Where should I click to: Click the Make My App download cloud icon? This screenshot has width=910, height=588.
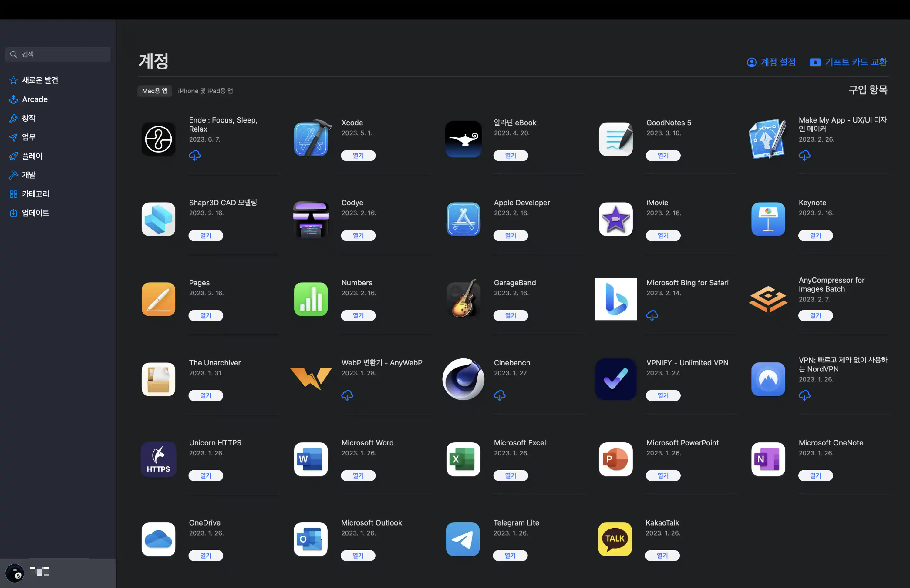tap(804, 155)
